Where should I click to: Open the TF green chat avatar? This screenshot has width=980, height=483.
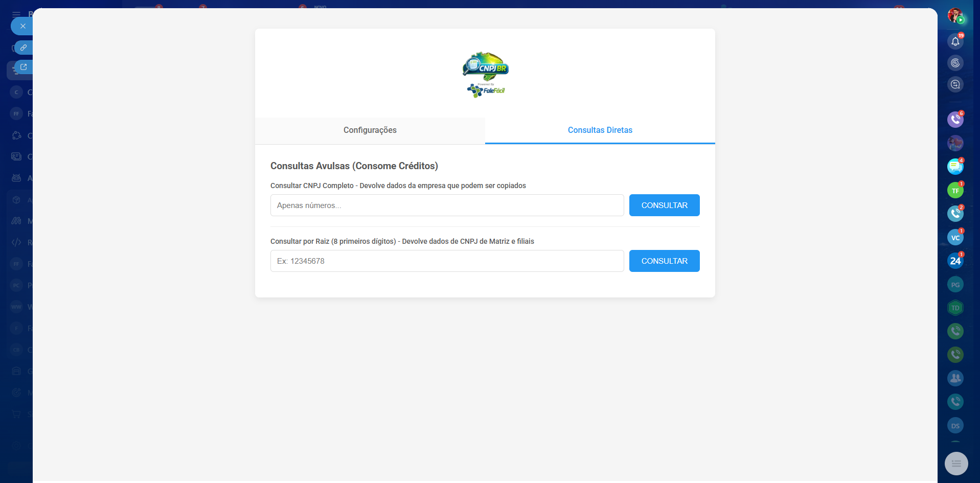(x=955, y=191)
